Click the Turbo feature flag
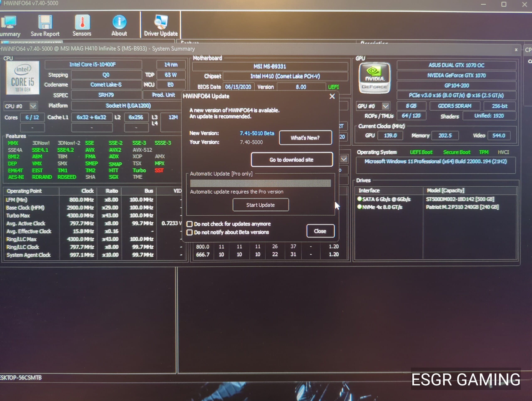The width and height of the screenshot is (532, 401). tap(139, 170)
